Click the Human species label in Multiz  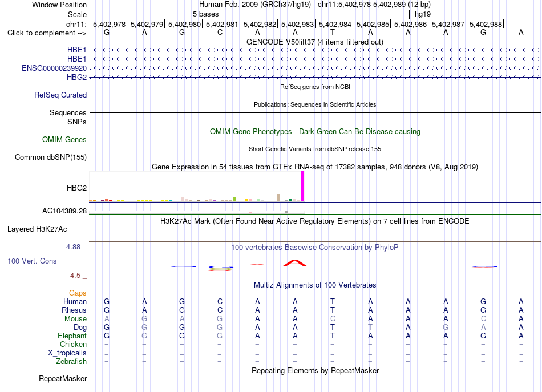75,301
